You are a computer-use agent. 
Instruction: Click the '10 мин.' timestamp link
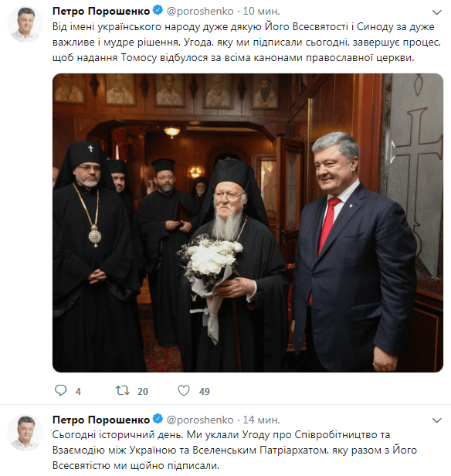click(x=261, y=11)
